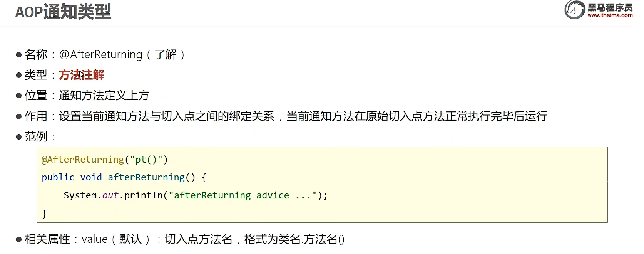Open the www.itheima.com link

(x=610, y=15)
